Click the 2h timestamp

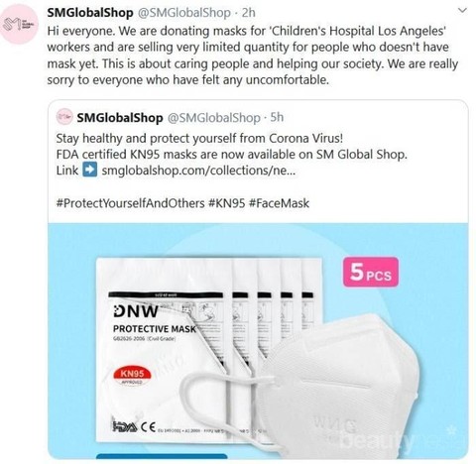coord(249,13)
